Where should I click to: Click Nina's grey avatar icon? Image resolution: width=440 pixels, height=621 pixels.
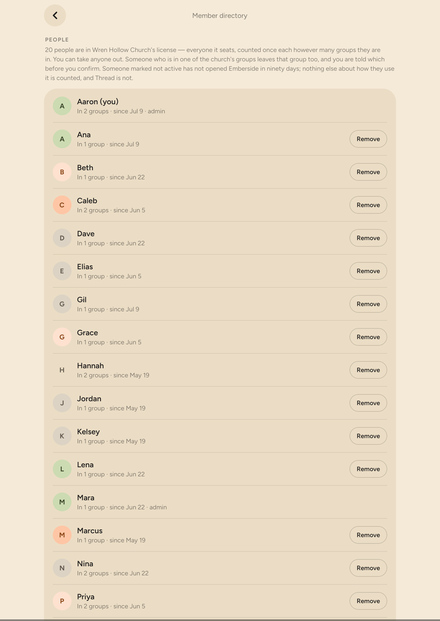pos(62,568)
